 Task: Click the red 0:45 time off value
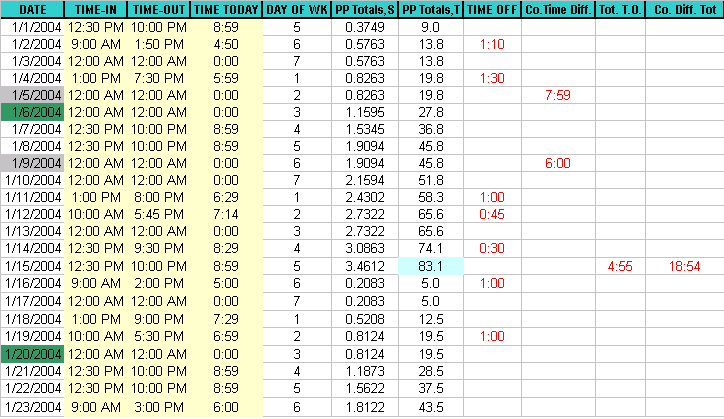click(x=493, y=214)
